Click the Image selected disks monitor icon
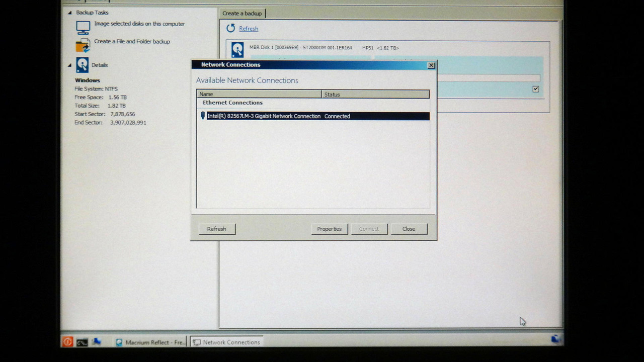This screenshot has height=362, width=644. (x=83, y=27)
